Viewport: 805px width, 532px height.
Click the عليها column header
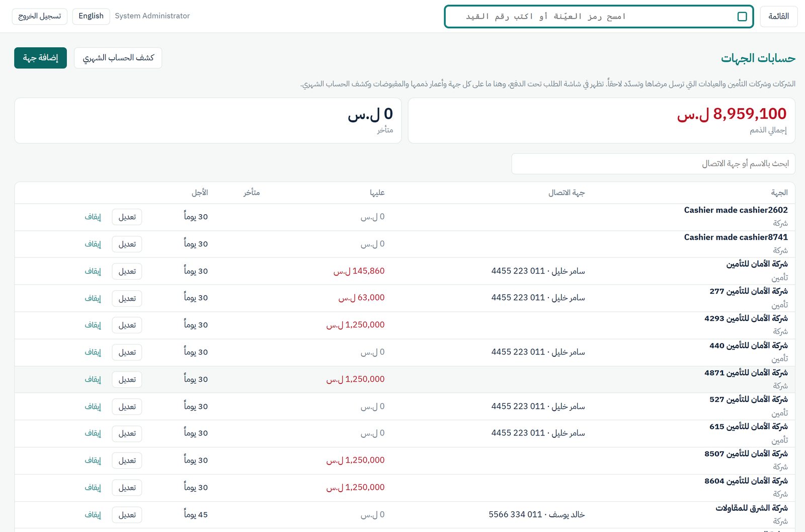[x=377, y=193]
